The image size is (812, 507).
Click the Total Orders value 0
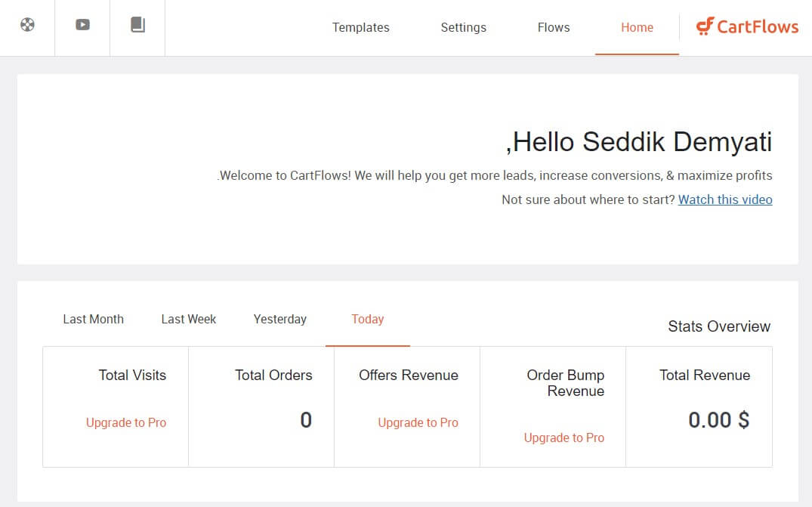pos(306,420)
